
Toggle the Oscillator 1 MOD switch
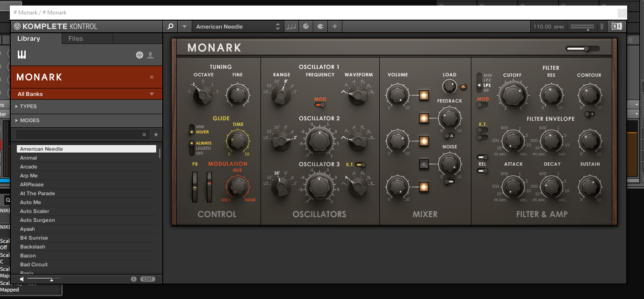coord(320,105)
